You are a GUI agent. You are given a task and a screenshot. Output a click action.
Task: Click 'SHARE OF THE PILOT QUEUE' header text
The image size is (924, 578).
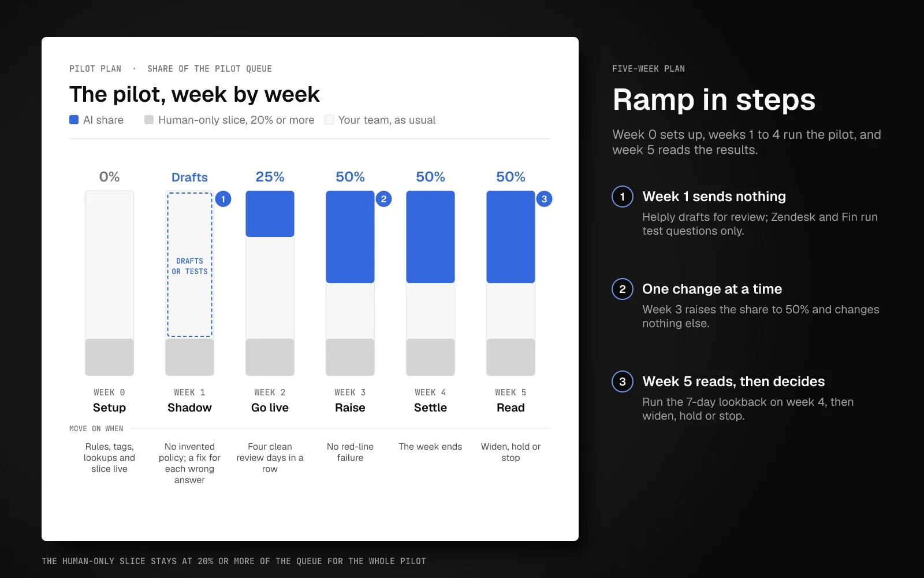coord(210,69)
